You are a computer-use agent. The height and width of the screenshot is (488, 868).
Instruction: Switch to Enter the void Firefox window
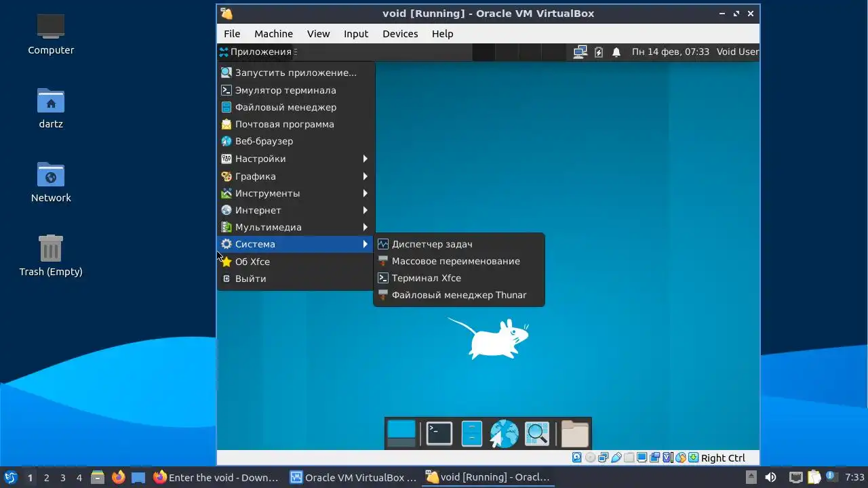coord(217,477)
